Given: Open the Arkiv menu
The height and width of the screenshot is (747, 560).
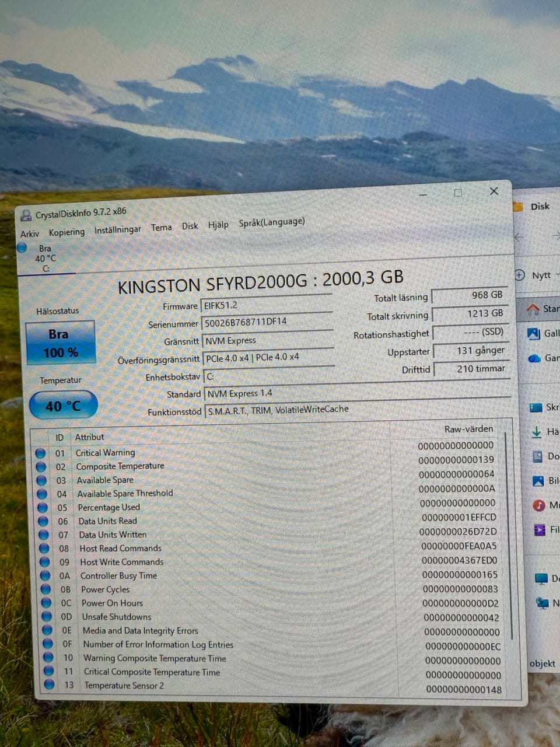Looking at the screenshot, I should coord(30,234).
